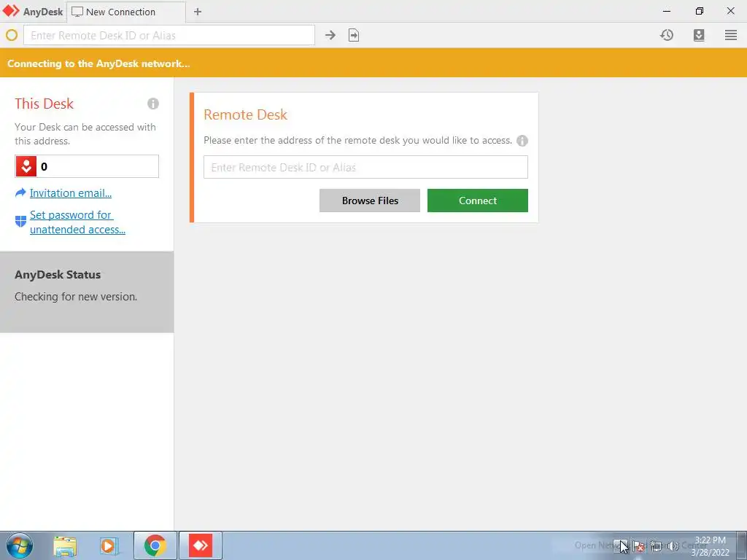747x560 pixels.
Task: Open the Windows Start menu orb
Action: tap(20, 545)
